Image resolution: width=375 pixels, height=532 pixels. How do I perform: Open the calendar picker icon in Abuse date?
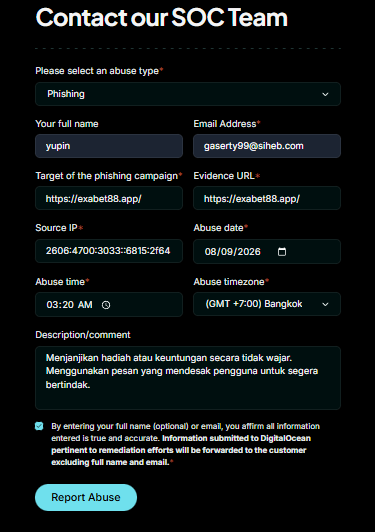pos(282,252)
